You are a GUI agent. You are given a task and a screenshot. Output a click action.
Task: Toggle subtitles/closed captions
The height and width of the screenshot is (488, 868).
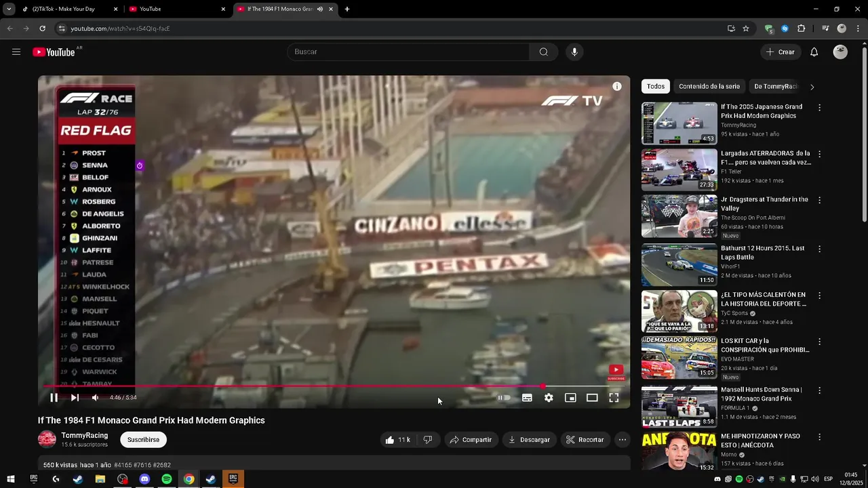[x=527, y=398]
